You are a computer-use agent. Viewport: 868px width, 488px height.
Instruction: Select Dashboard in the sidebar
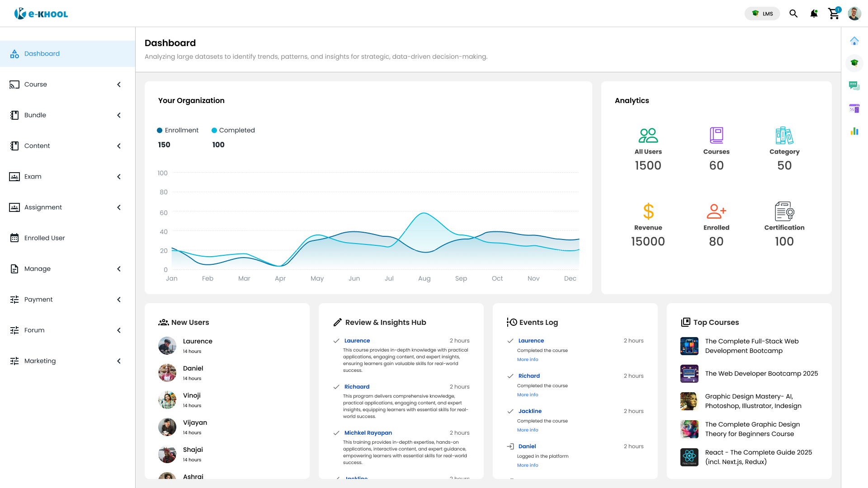pos(42,54)
